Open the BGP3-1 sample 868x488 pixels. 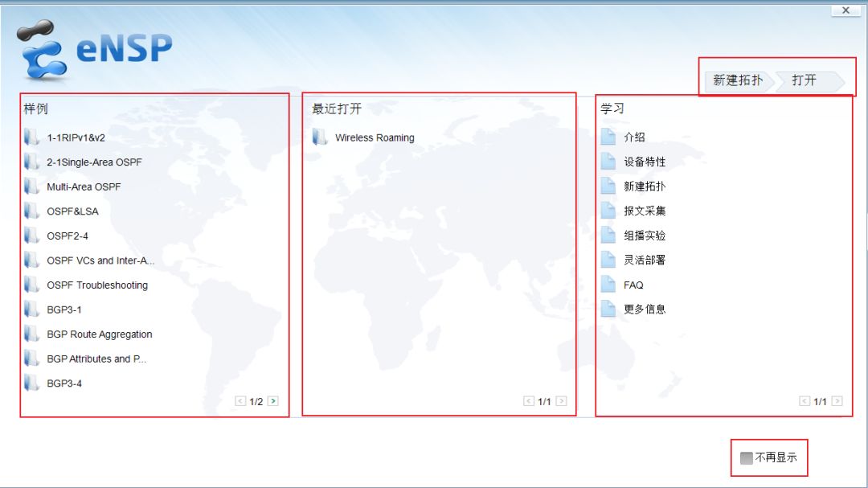(64, 310)
